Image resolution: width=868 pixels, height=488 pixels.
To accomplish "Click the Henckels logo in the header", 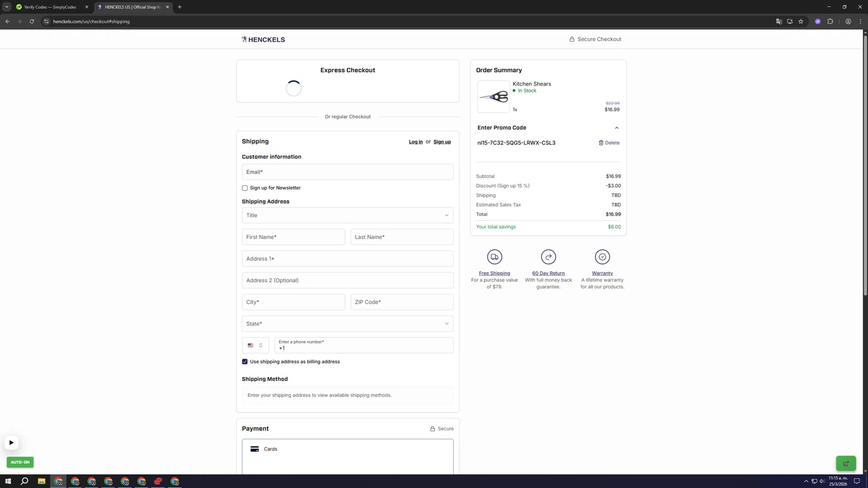I will [263, 39].
